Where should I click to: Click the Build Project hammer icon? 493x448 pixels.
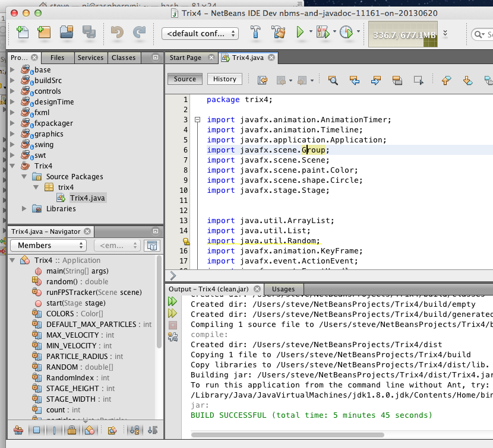click(256, 33)
